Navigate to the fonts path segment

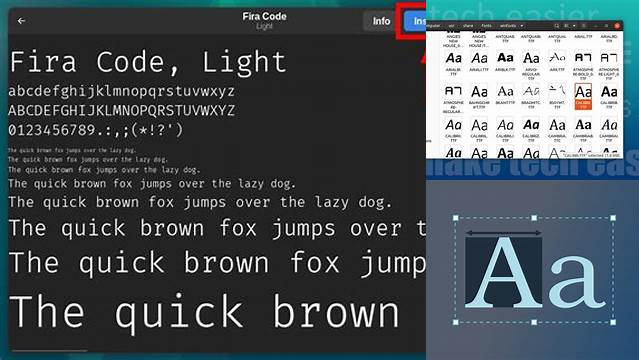click(487, 26)
